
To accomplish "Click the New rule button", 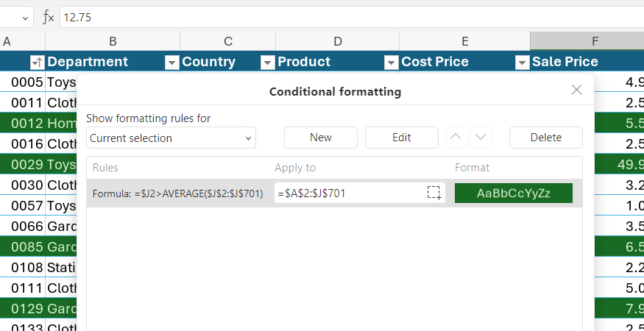I will (321, 138).
